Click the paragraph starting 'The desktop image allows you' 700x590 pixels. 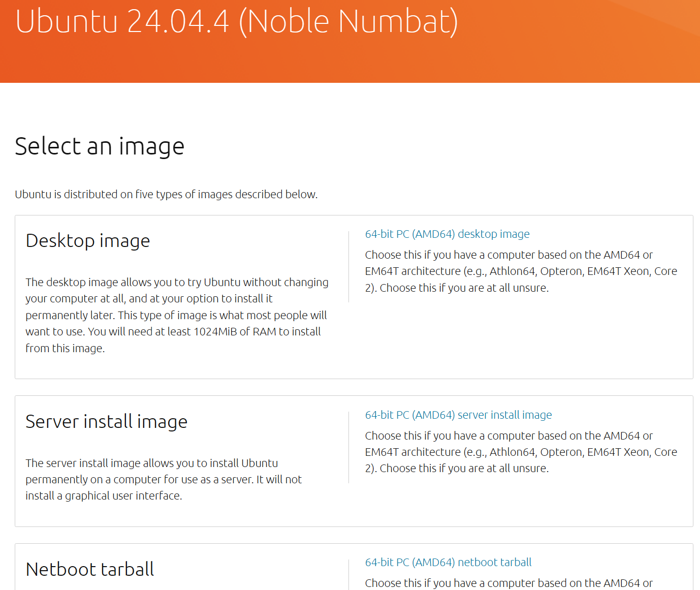click(177, 315)
